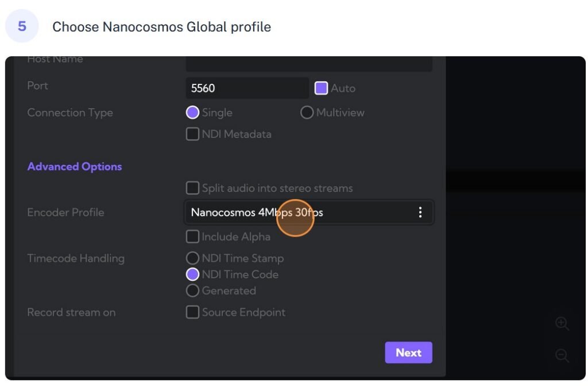Click the Next button
Image resolution: width=588 pixels, height=387 pixels.
pyautogui.click(x=408, y=353)
